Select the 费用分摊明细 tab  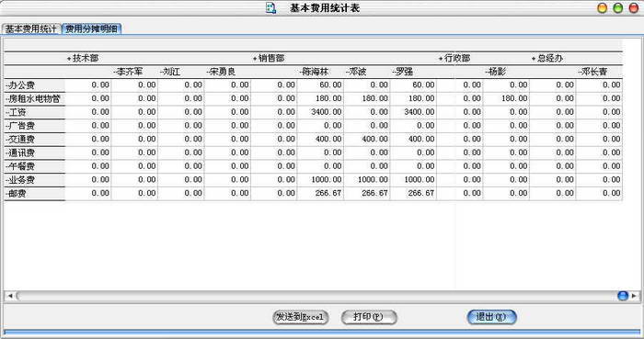[92, 28]
